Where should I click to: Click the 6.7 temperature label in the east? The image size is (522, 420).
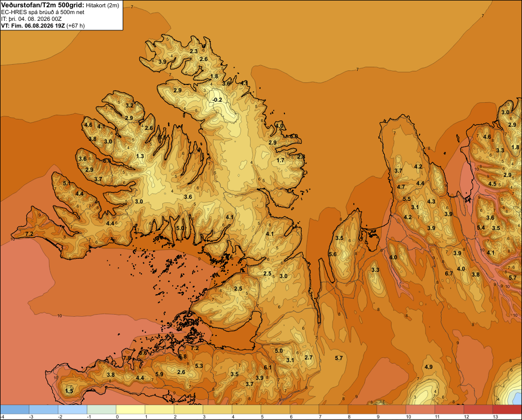coord(449,273)
